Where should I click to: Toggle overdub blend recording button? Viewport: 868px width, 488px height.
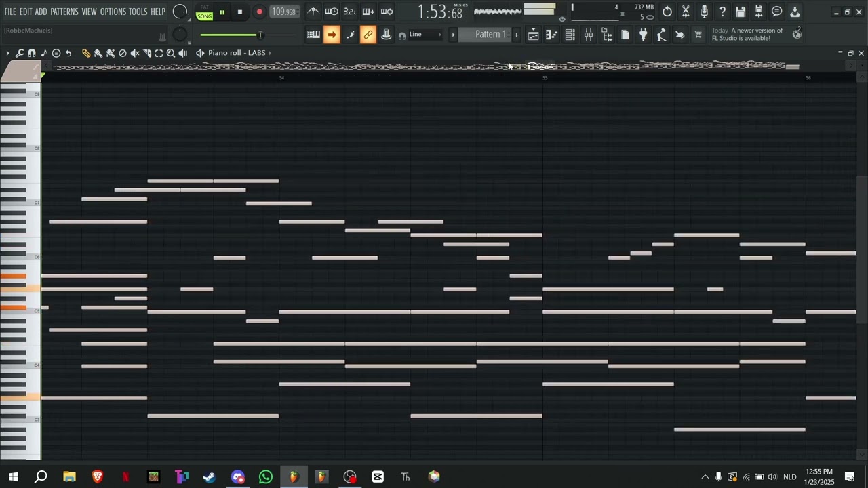(368, 12)
